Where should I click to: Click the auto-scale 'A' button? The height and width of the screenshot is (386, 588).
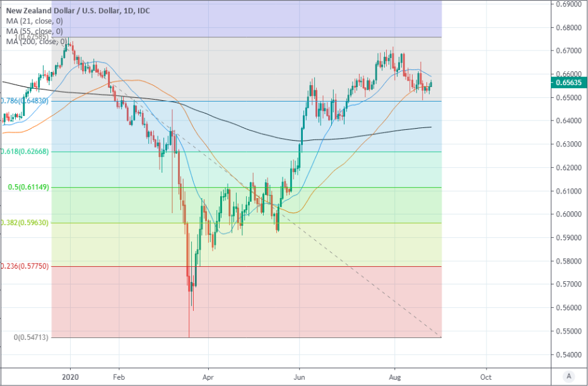[x=570, y=376]
